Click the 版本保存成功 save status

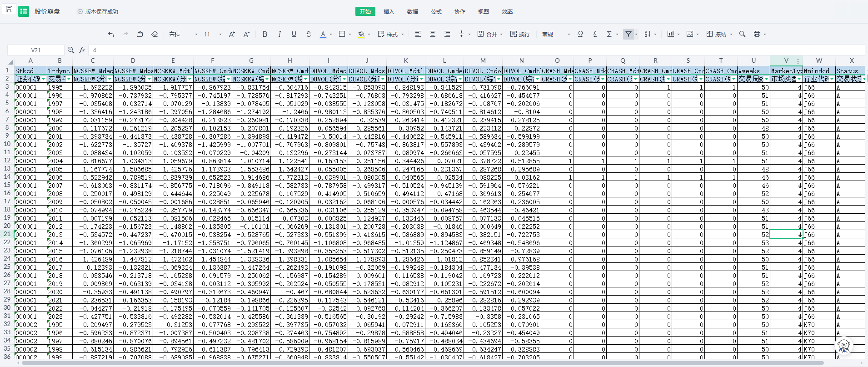point(98,11)
